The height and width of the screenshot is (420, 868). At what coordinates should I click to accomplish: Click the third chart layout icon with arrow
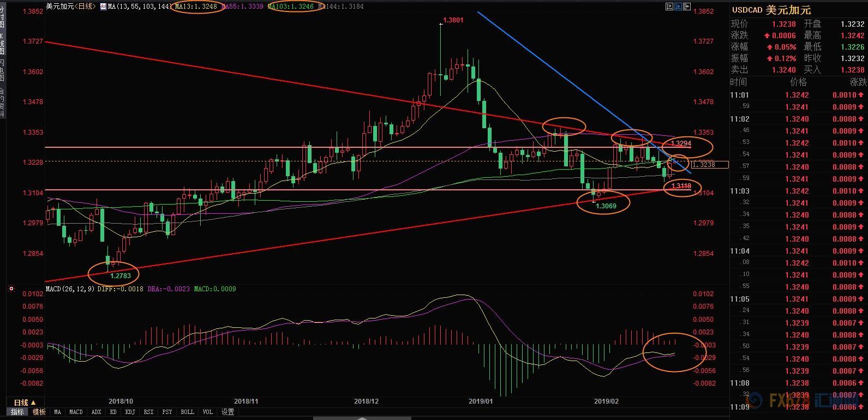point(686,7)
